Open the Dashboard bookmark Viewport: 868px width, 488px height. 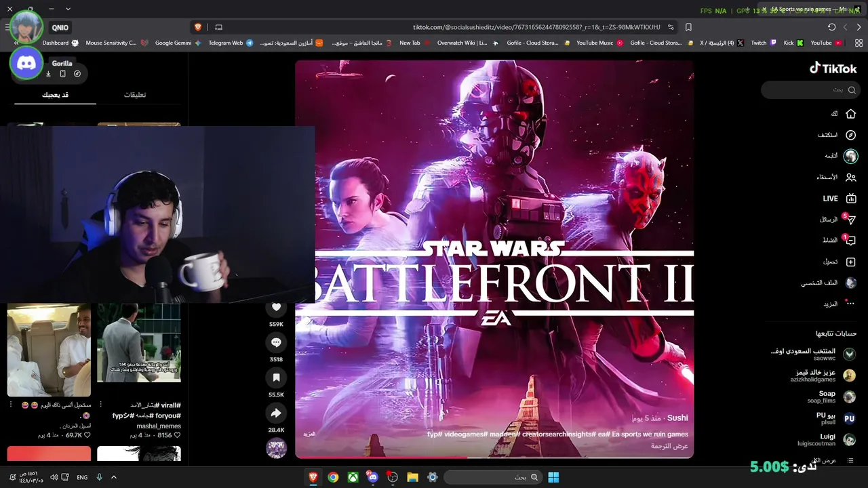tap(60, 43)
